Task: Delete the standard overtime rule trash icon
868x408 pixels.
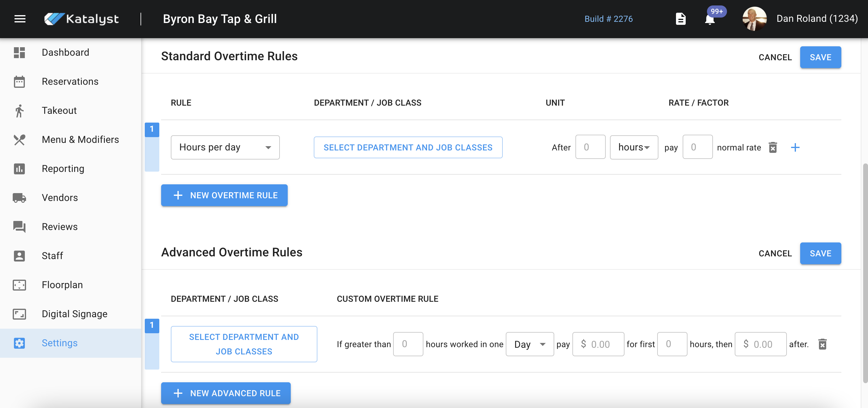Action: 773,147
